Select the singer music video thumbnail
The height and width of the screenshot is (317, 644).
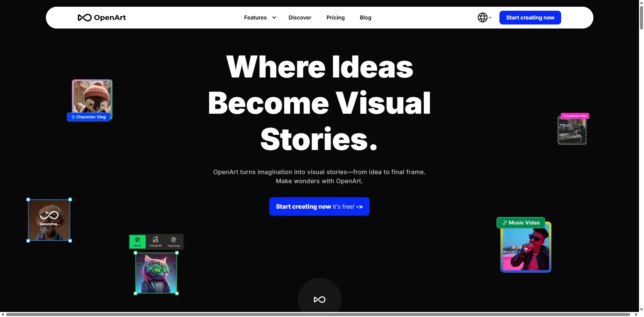(526, 249)
